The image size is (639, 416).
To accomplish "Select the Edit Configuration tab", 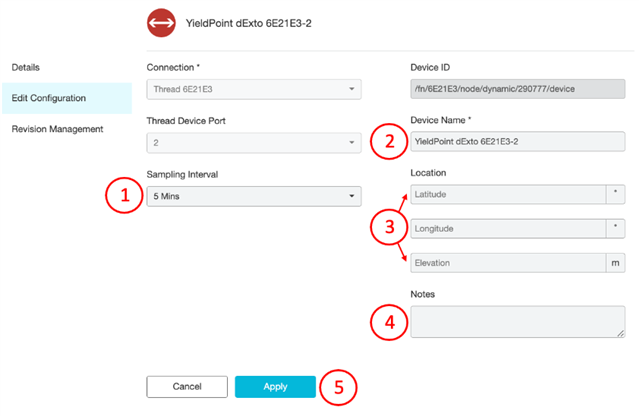I will [67, 98].
